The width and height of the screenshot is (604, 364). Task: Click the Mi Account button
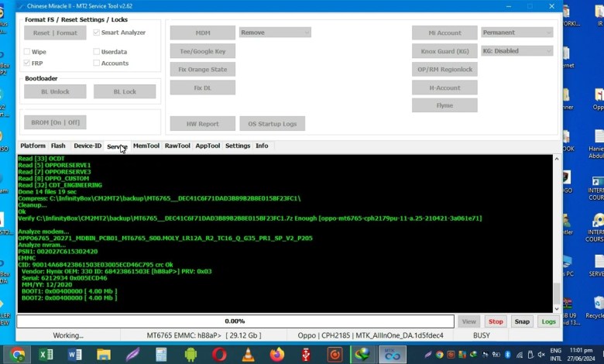pyautogui.click(x=444, y=33)
